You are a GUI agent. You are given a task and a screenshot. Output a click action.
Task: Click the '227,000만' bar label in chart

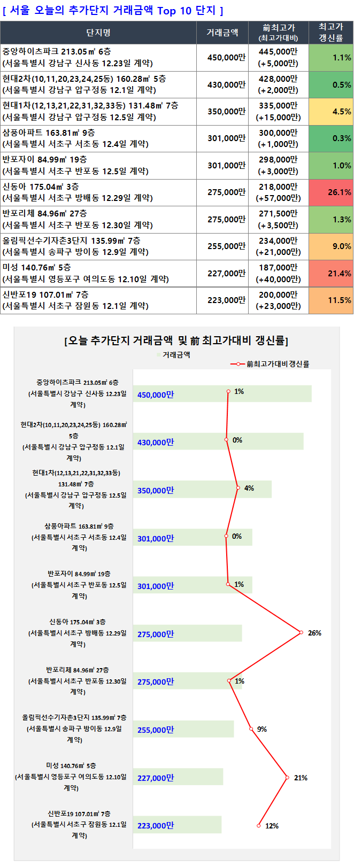(156, 778)
